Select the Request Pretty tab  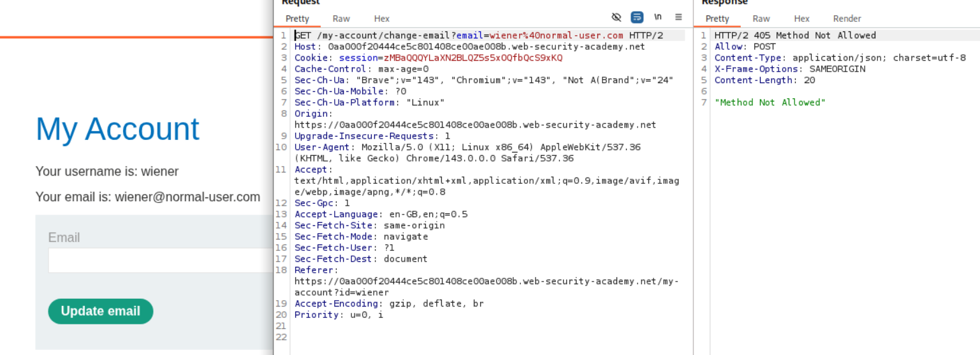point(297,19)
